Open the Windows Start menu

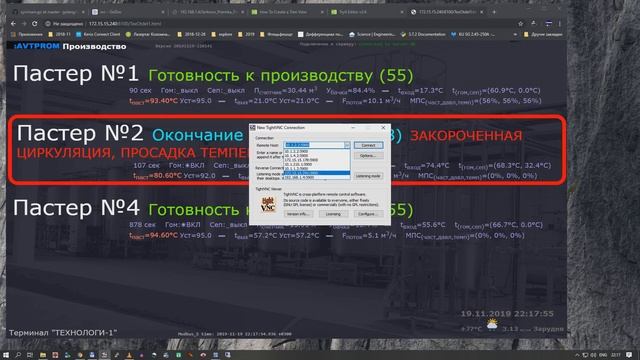pyautogui.click(x=6, y=355)
